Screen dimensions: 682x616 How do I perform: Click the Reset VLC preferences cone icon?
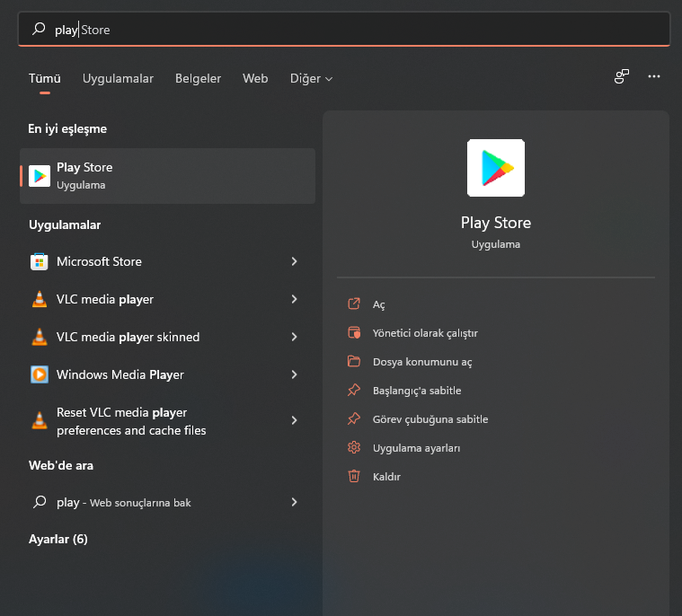point(40,420)
